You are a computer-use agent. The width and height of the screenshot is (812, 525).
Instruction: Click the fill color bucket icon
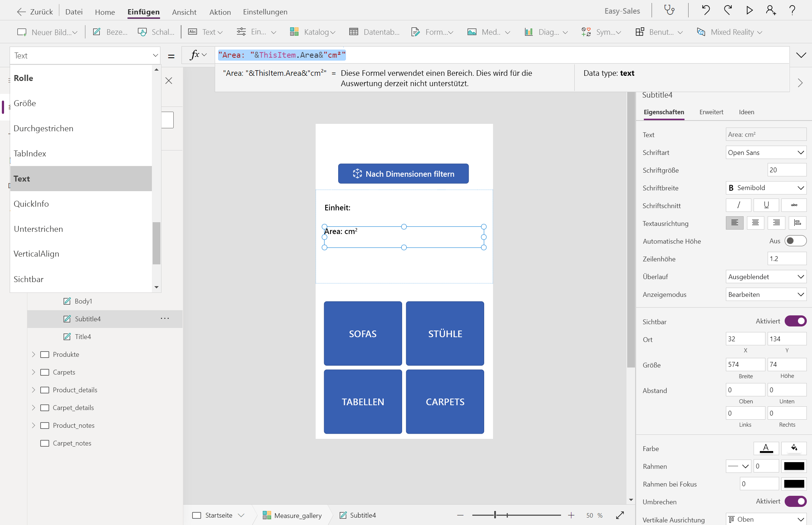pyautogui.click(x=794, y=448)
